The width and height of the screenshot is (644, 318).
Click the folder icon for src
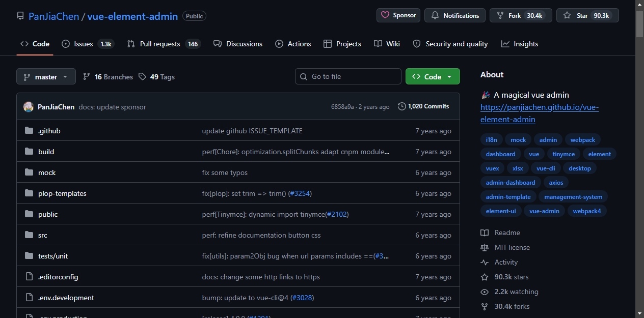(x=29, y=235)
